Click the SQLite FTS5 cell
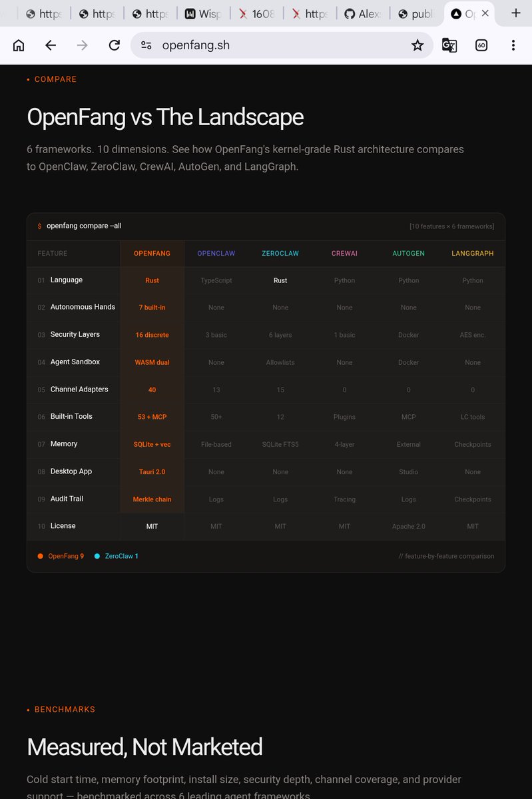The image size is (532, 799). point(280,445)
